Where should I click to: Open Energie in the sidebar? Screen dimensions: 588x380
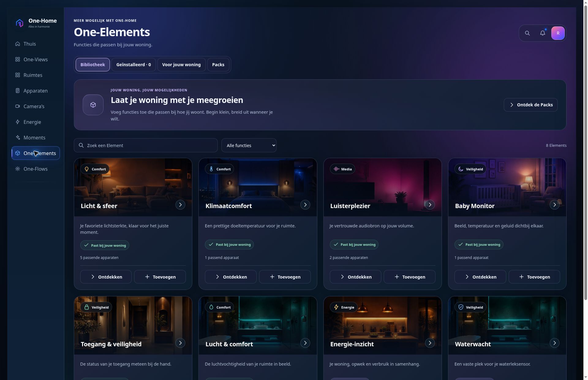pyautogui.click(x=36, y=122)
